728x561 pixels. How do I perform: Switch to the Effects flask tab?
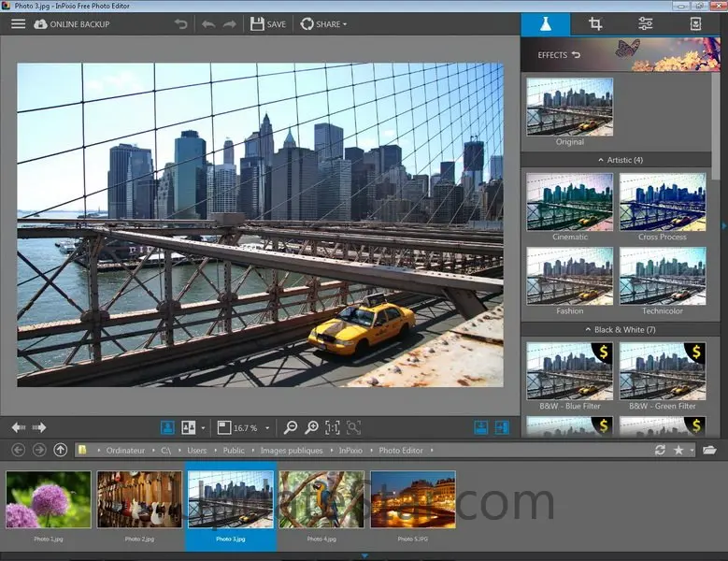coord(546,23)
